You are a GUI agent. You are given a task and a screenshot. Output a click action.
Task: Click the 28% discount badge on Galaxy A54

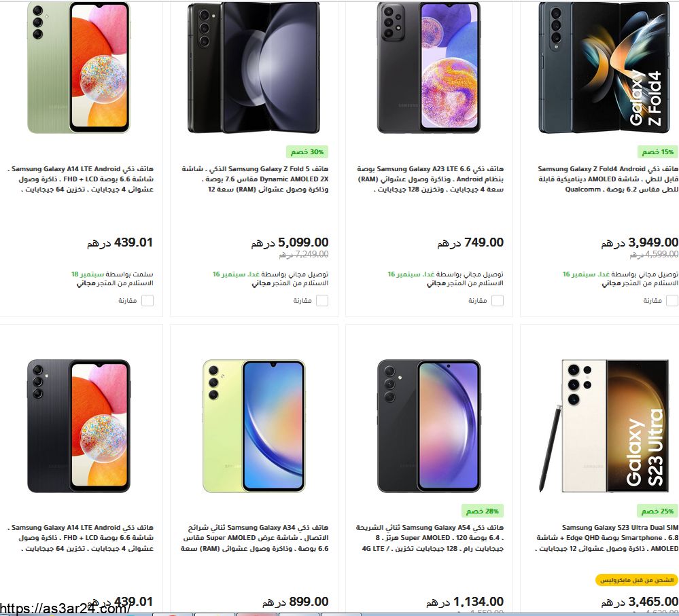click(483, 511)
